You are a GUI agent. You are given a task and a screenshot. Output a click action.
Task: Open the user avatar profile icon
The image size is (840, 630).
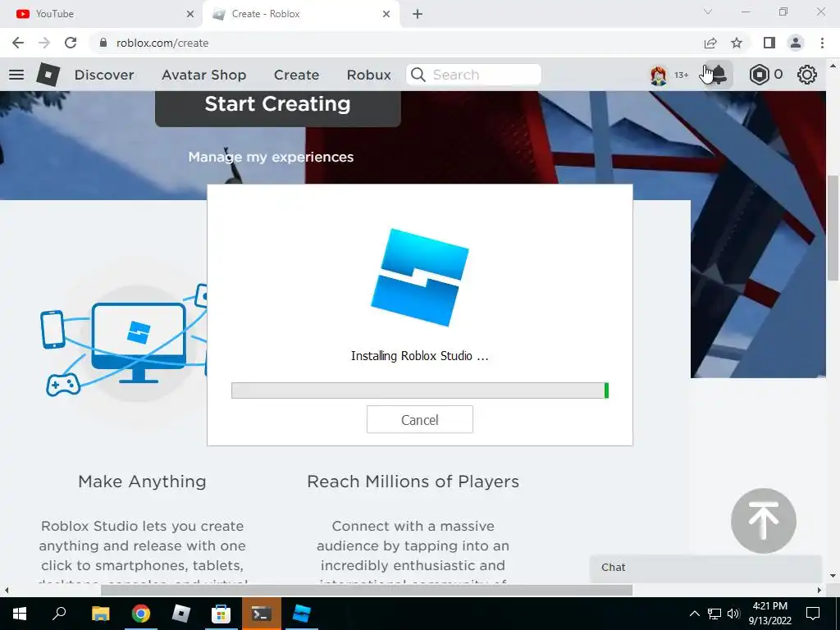coord(659,75)
